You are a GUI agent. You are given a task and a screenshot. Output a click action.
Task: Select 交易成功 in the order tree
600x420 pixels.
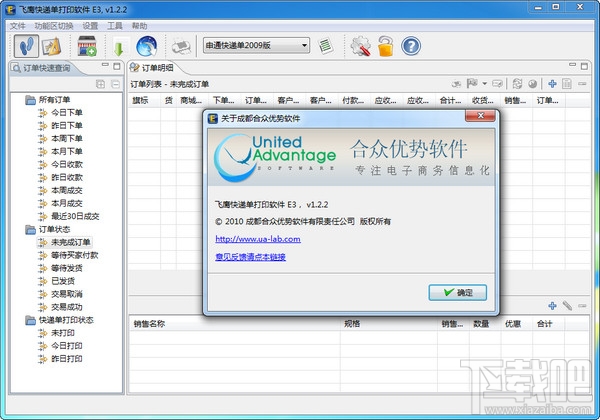67,307
